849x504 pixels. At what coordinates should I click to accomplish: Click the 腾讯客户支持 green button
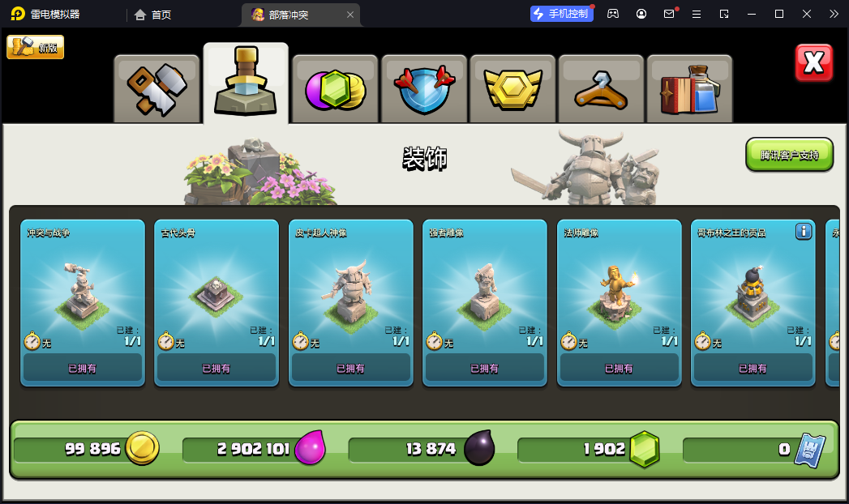pos(790,155)
